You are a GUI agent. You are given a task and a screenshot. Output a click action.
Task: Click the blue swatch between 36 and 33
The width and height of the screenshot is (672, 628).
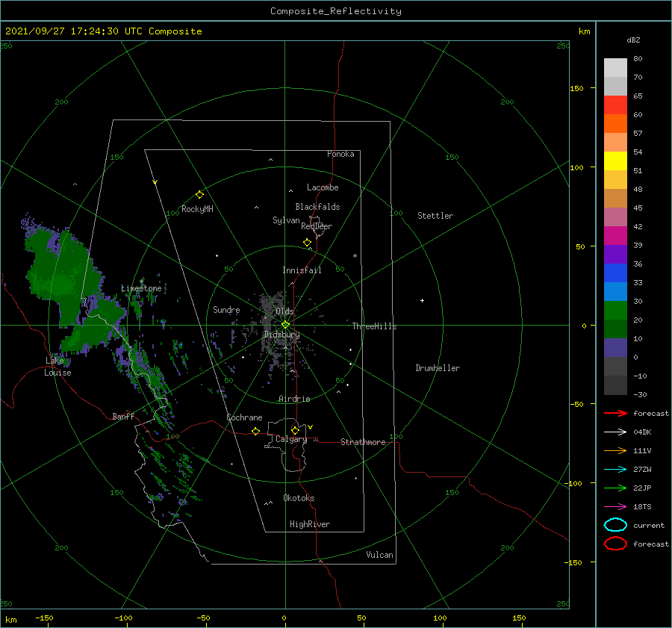(x=615, y=273)
